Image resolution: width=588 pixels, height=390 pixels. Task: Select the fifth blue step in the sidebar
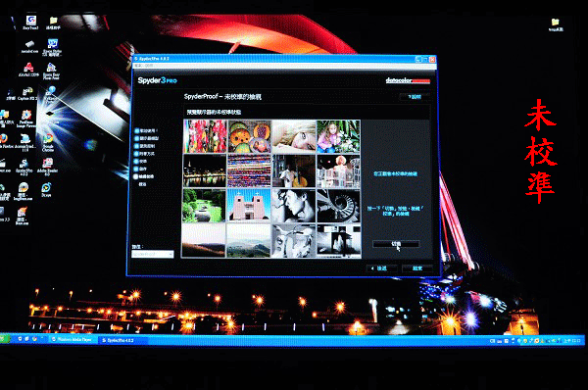point(140,162)
